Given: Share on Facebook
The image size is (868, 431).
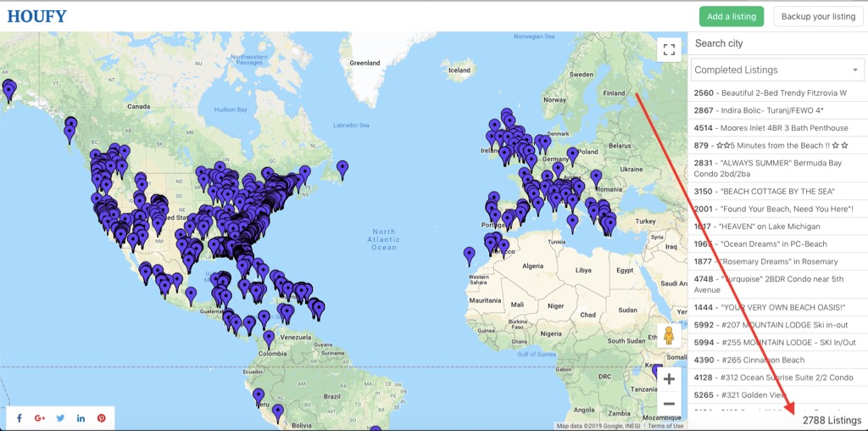Looking at the screenshot, I should (x=19, y=418).
